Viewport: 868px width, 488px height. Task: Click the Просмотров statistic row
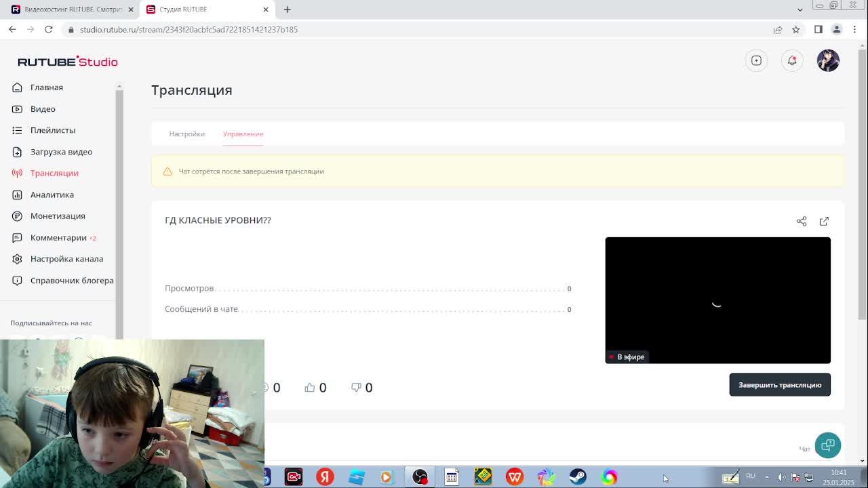pos(368,288)
